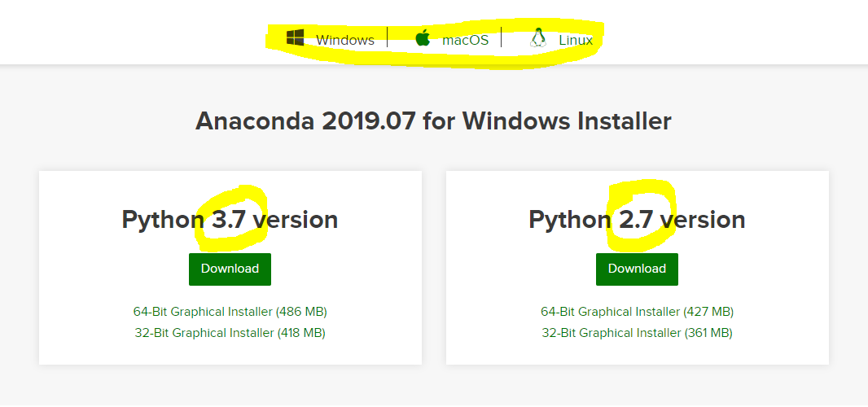Click the Apple logo icon
The width and height of the screenshot is (868, 407).
[x=423, y=38]
